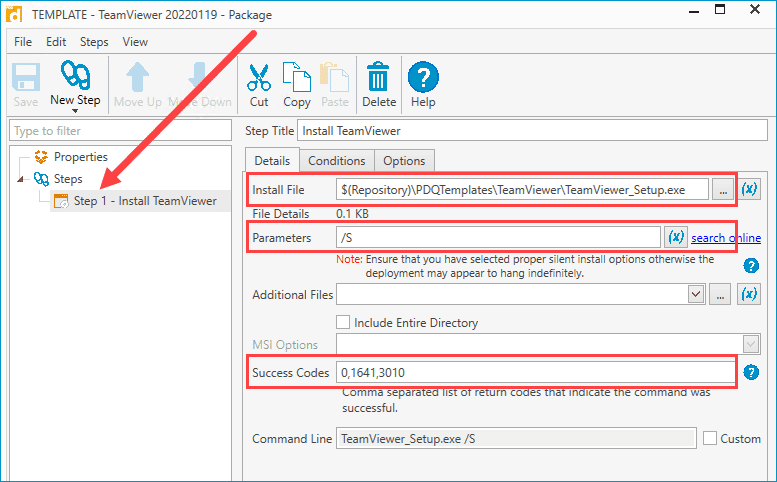Delete the step with the trash icon
The width and height of the screenshot is (777, 482).
(x=379, y=85)
